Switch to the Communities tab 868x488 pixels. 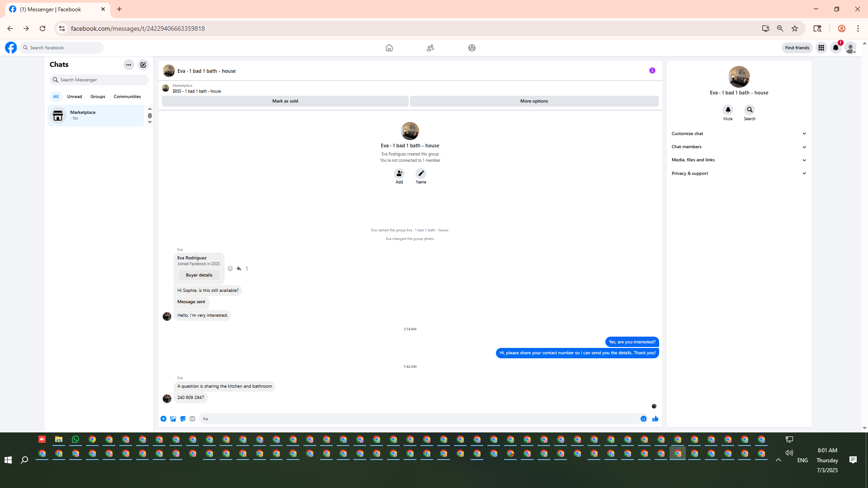(127, 97)
